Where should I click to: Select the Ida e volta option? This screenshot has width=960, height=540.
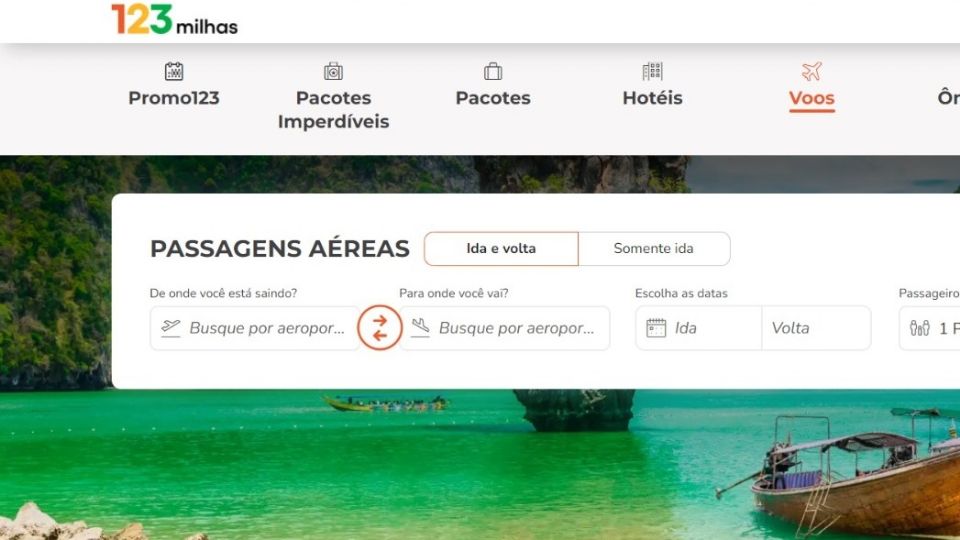click(501, 249)
